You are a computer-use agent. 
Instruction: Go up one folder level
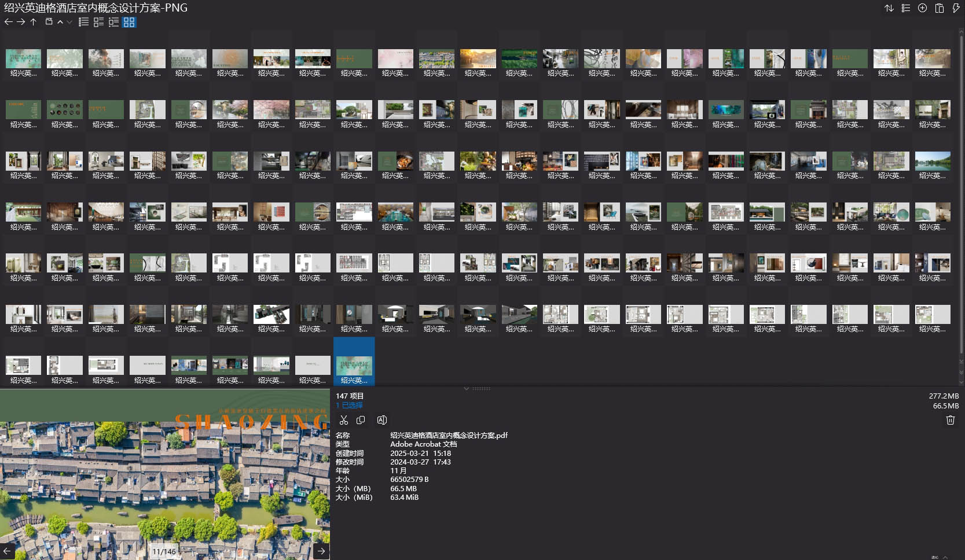coord(34,22)
